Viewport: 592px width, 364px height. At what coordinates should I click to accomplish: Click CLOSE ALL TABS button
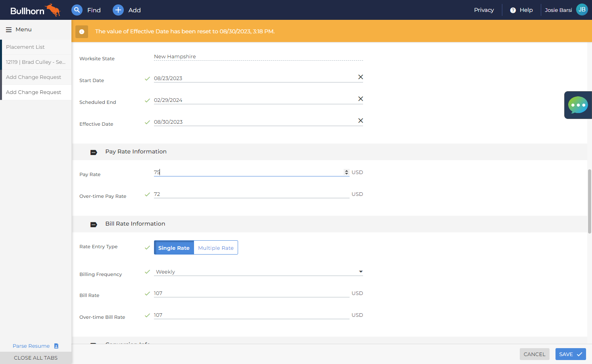[x=36, y=358]
